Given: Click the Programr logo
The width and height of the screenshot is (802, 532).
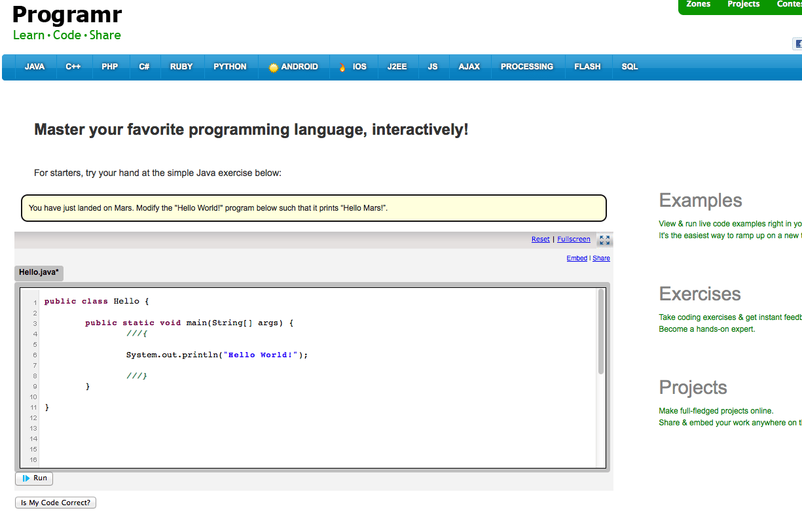Looking at the screenshot, I should (x=65, y=14).
